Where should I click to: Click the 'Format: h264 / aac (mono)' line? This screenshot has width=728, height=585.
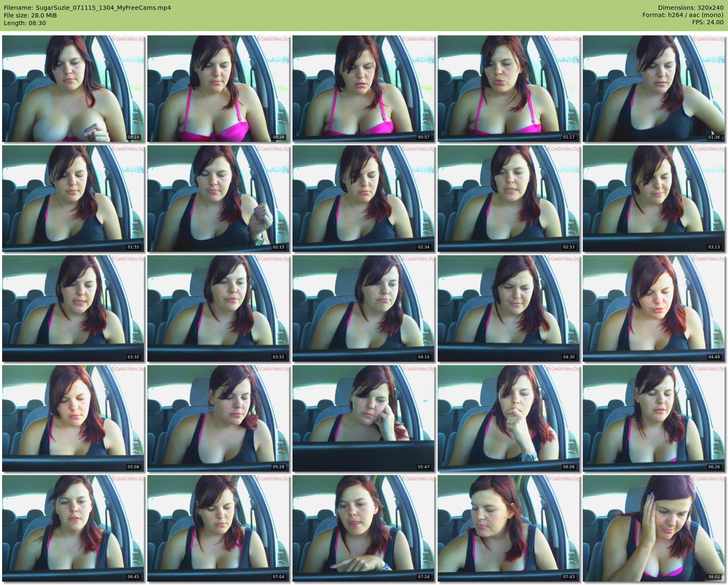683,15
